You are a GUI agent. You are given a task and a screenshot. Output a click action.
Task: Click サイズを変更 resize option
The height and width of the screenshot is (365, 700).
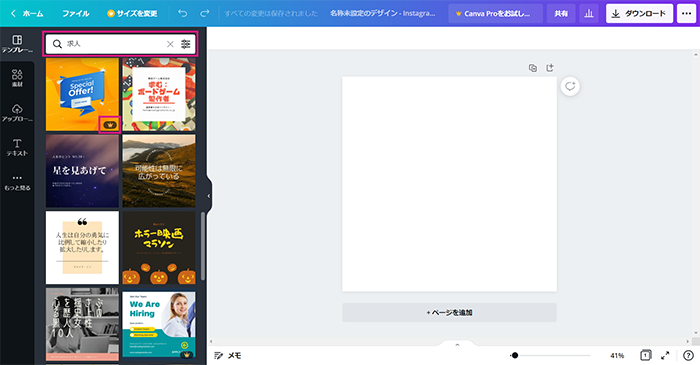(132, 13)
